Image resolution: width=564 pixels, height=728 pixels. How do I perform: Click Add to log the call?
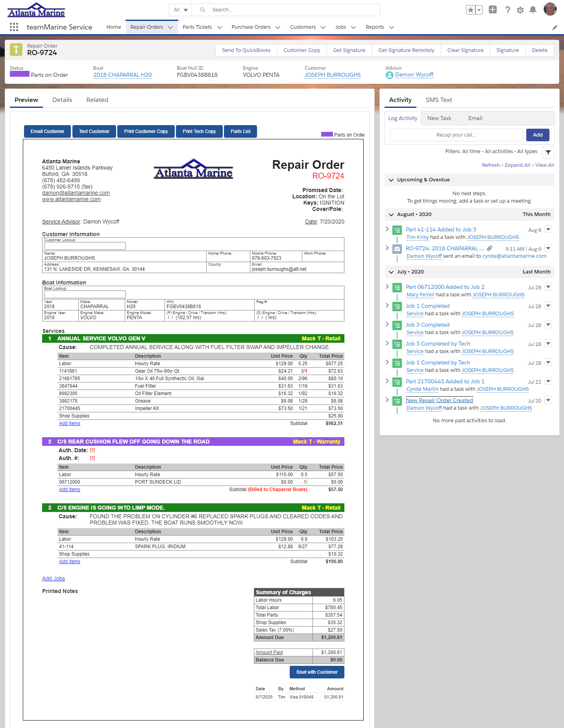tap(538, 135)
